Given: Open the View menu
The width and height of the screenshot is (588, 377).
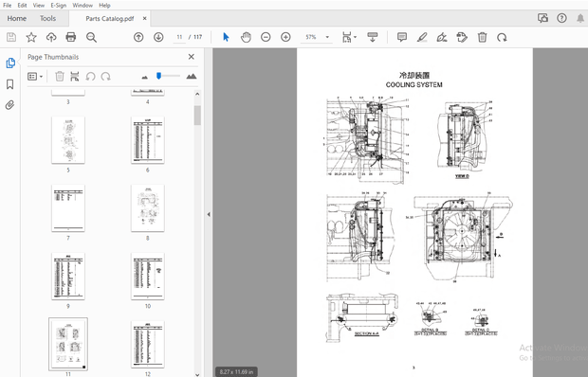Looking at the screenshot, I should click(x=39, y=6).
